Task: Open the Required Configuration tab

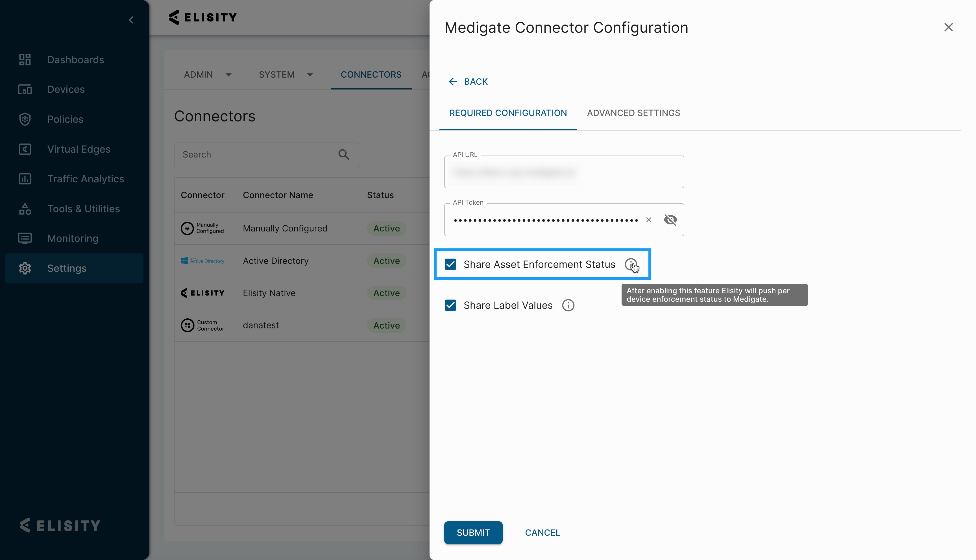Action: coord(508,113)
